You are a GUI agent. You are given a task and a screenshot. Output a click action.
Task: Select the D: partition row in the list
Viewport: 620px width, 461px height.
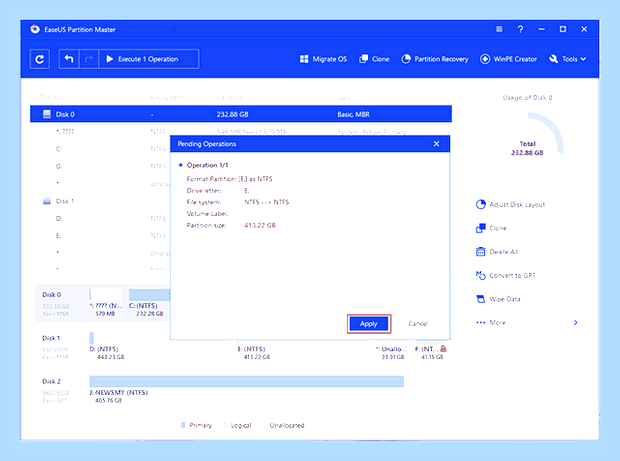tap(100, 219)
